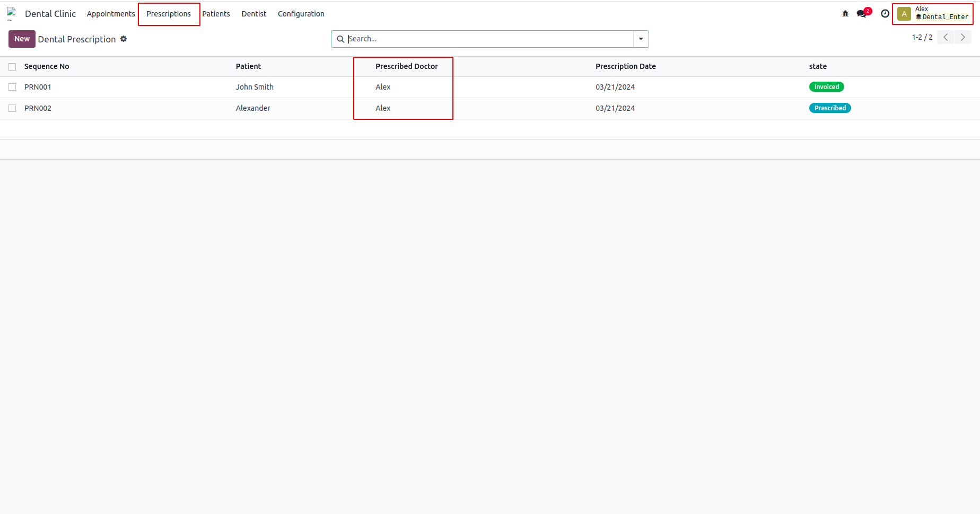Click doctor Alex in PRN001 row
Screen dimensions: 980x514
point(383,87)
